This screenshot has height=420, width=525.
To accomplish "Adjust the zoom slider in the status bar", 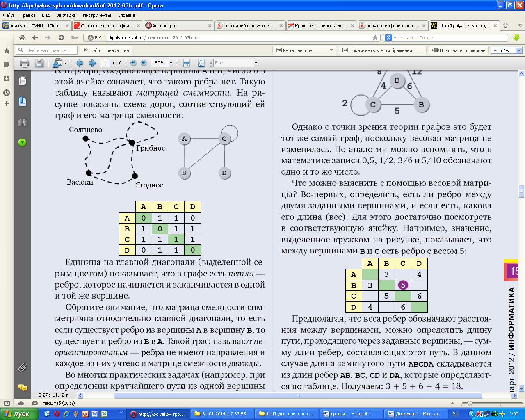I will pyautogui.click(x=469, y=403).
